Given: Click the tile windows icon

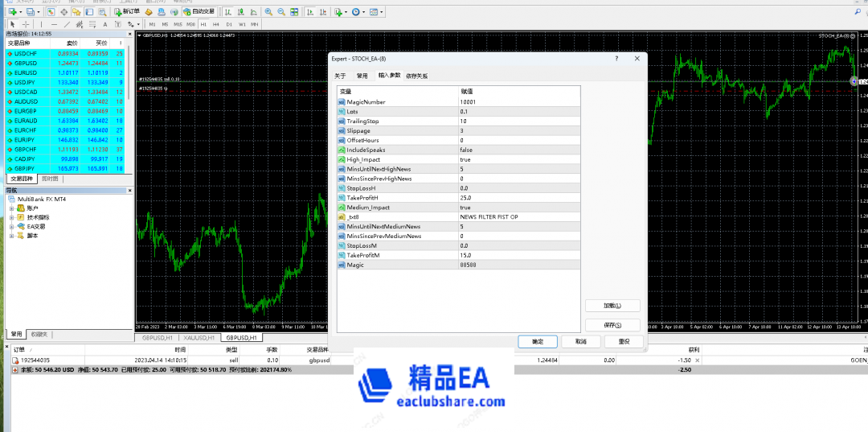Looking at the screenshot, I should pyautogui.click(x=294, y=11).
